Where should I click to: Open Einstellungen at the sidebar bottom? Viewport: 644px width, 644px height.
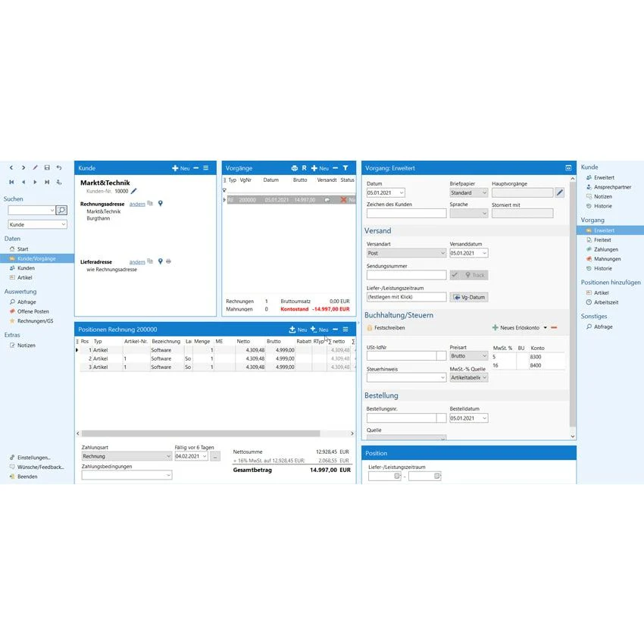point(33,458)
